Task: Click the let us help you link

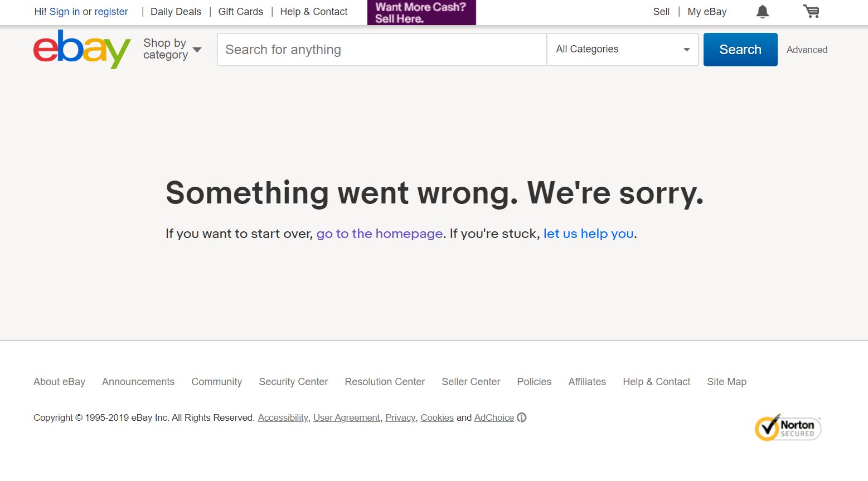Action: [588, 234]
